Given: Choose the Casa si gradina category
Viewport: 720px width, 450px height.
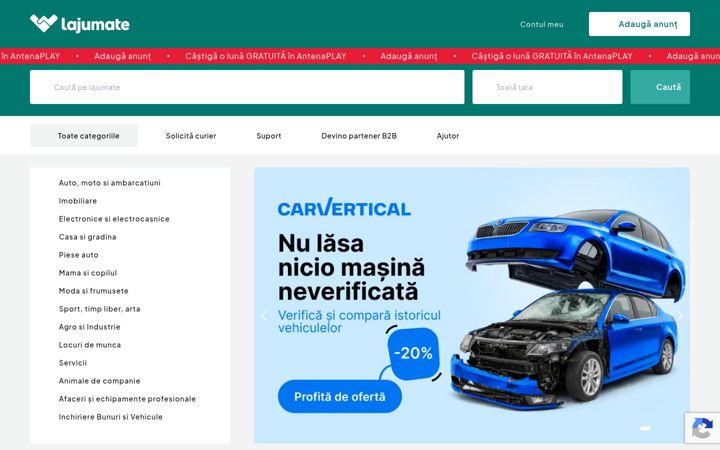Looking at the screenshot, I should pos(87,237).
